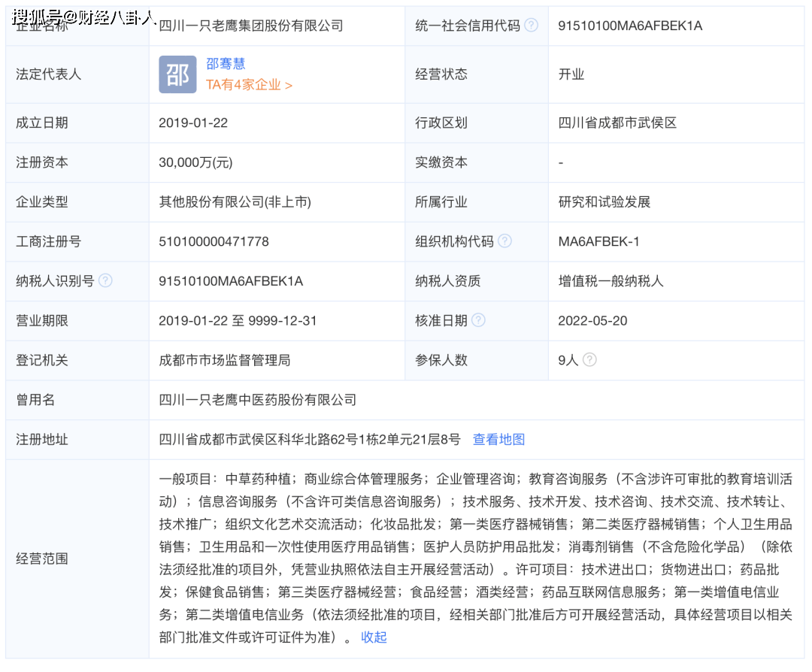Click 工商注册号 value 510100000471778

[x=214, y=241]
